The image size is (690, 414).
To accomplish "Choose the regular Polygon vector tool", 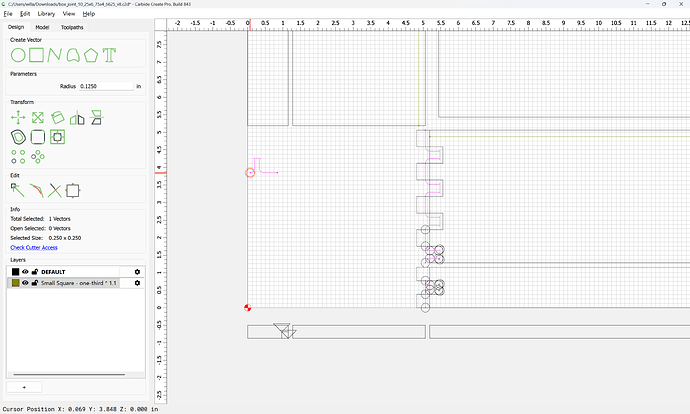I will (x=91, y=55).
